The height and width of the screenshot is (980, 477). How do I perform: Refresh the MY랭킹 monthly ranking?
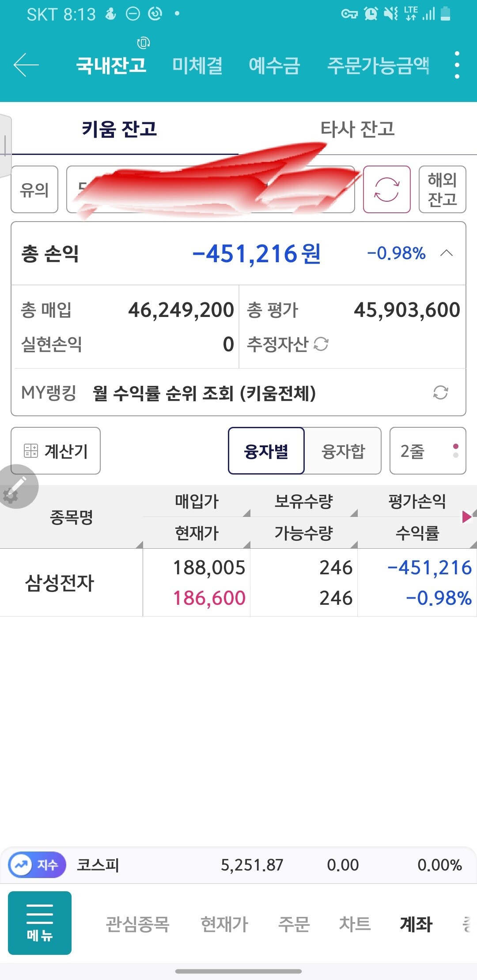440,392
